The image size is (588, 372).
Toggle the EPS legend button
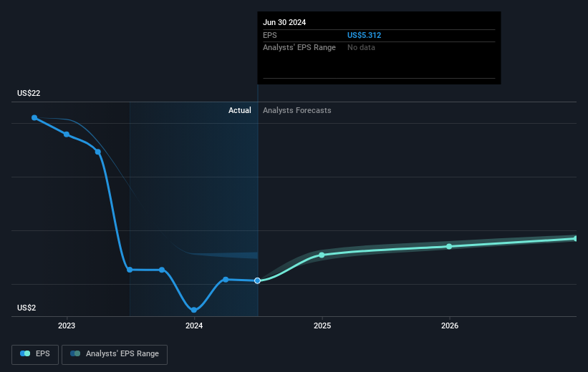[35, 354]
